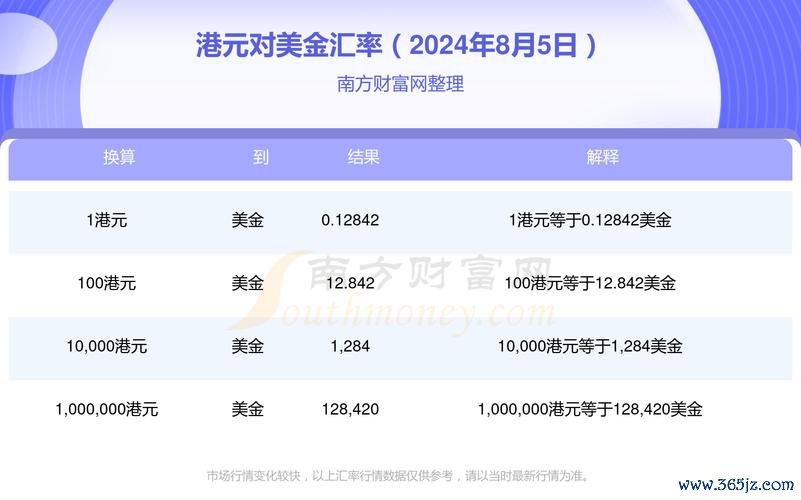The image size is (801, 500).
Task: Select the result value 12.842
Action: [350, 283]
